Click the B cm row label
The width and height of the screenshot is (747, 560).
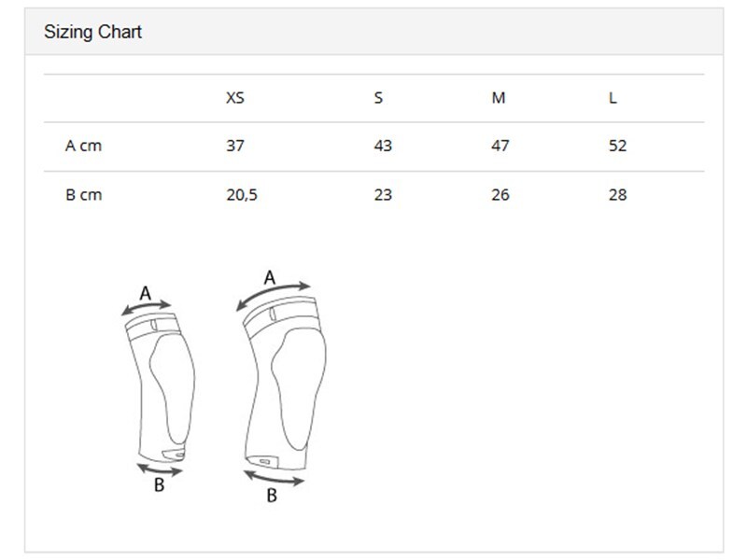point(83,195)
